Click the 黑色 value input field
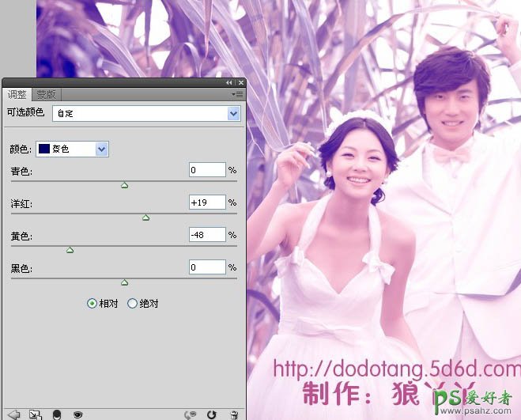 click(207, 267)
